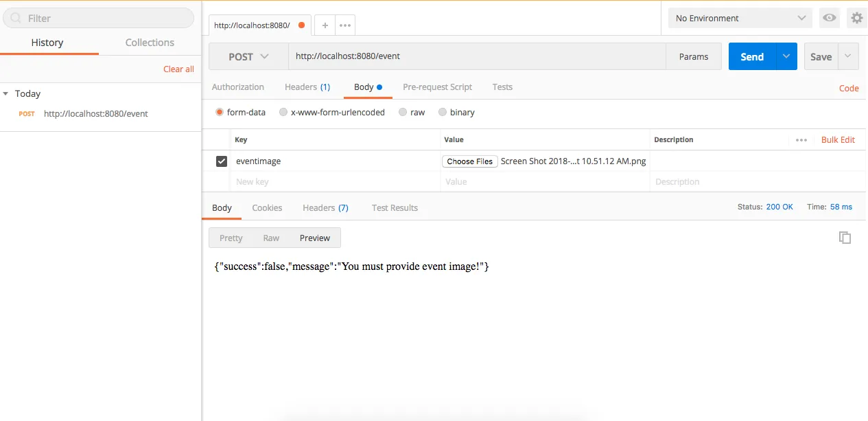The image size is (868, 421).
Task: Select the binary body type
Action: [x=443, y=112]
